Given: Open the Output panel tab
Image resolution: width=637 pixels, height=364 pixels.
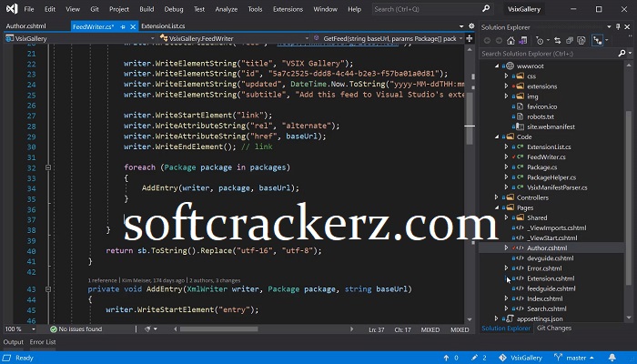Looking at the screenshot, I should [x=14, y=342].
